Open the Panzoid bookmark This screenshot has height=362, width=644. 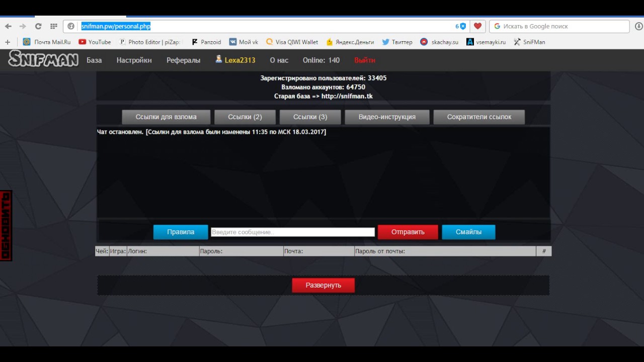tap(206, 42)
